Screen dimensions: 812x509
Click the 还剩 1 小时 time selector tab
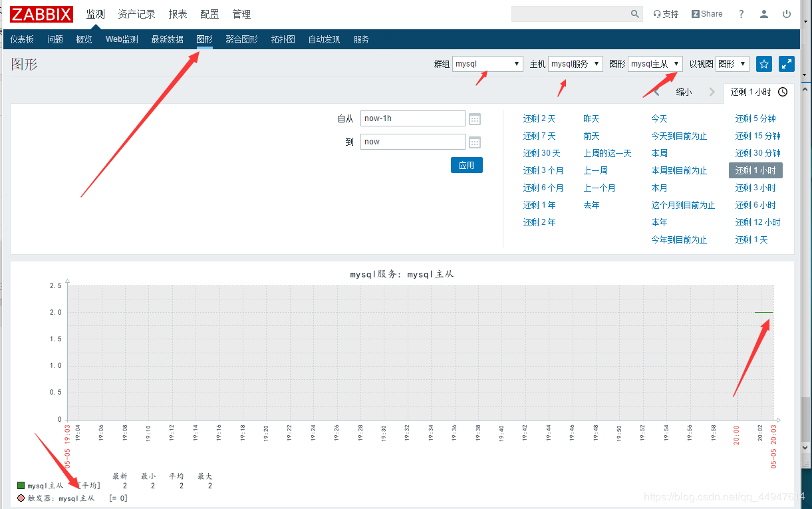(759, 92)
